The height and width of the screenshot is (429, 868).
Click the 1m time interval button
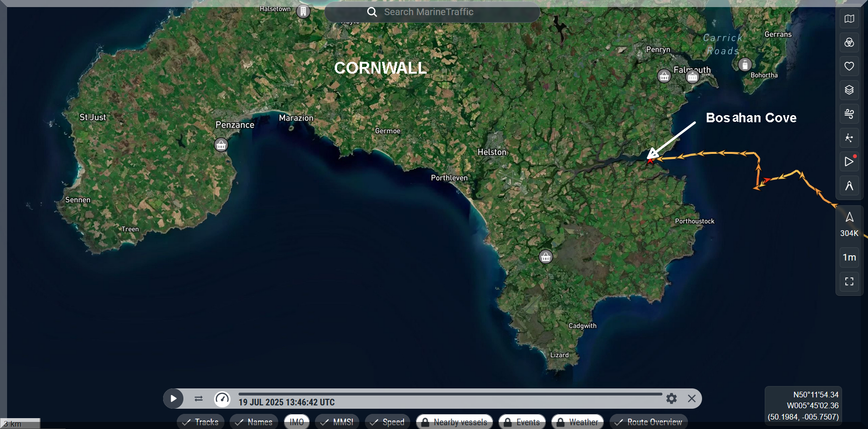click(x=849, y=257)
